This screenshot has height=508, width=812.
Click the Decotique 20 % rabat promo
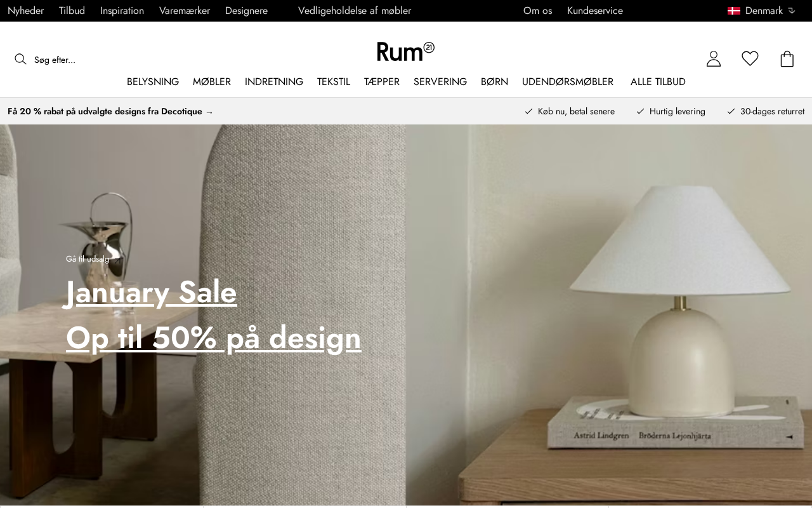tap(110, 112)
